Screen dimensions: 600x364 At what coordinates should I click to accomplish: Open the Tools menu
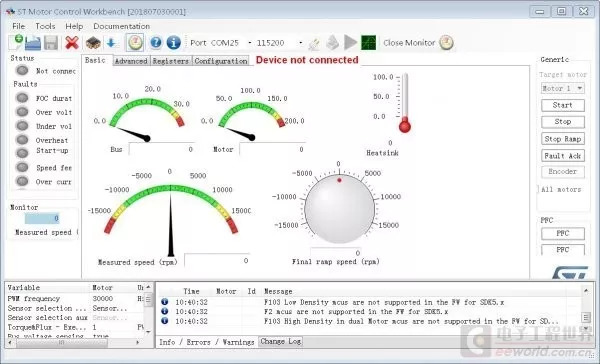pyautogui.click(x=45, y=26)
